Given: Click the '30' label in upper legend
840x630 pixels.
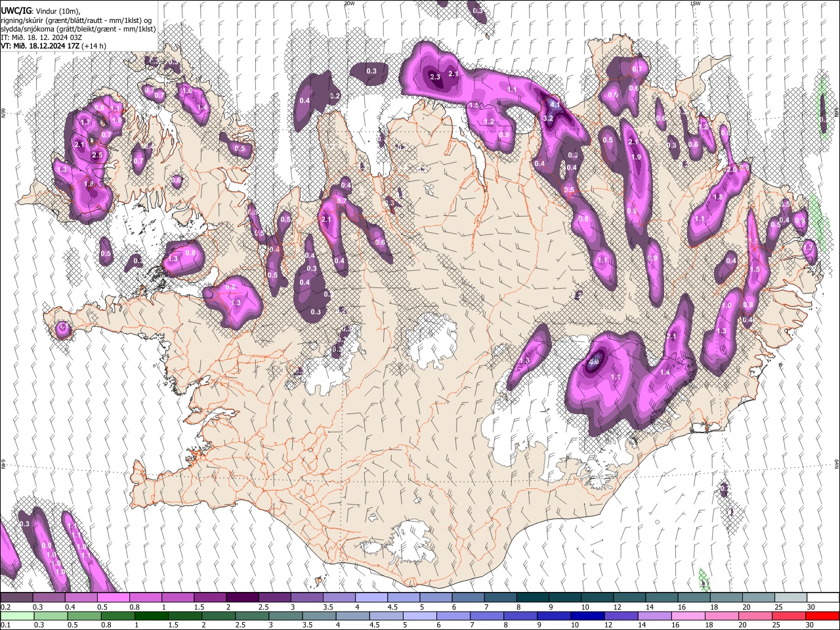Looking at the screenshot, I should (x=811, y=607).
